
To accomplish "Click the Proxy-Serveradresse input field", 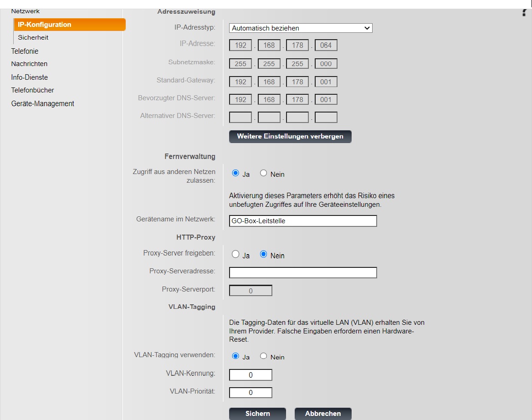I will tap(303, 272).
